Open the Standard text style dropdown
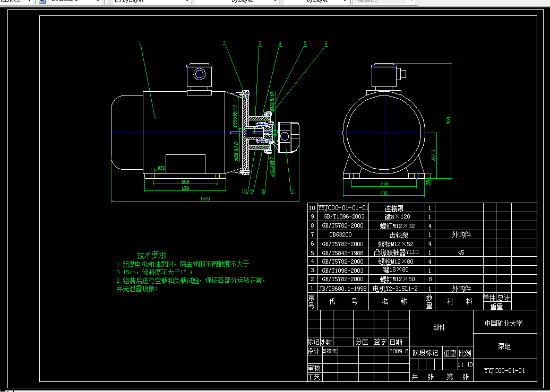The image size is (550, 392). pos(75,2)
